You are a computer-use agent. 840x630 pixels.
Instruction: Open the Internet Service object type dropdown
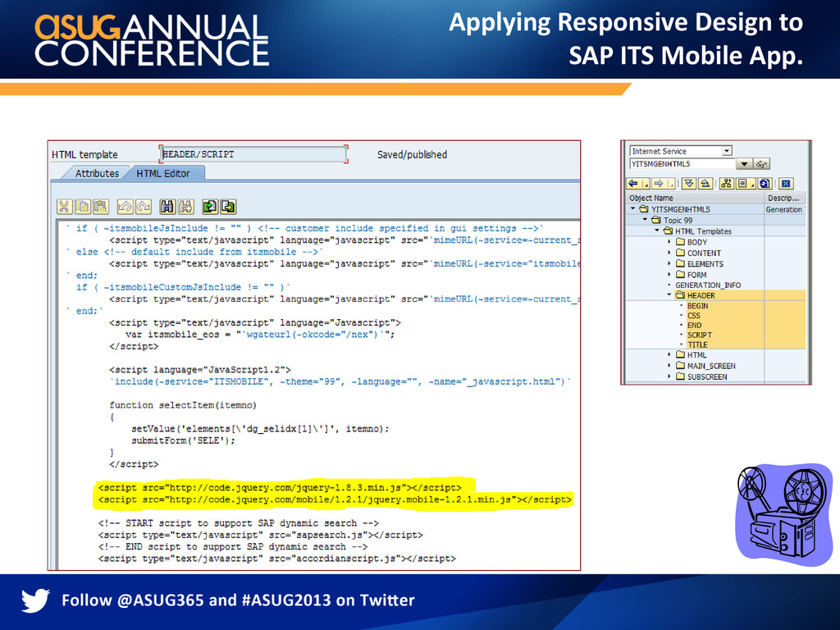(727, 151)
